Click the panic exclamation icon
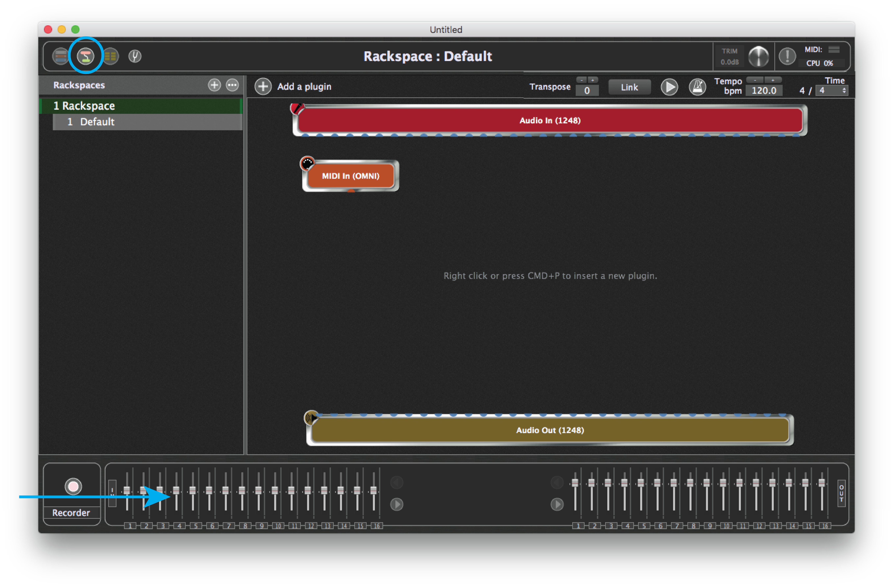Image resolution: width=893 pixels, height=588 pixels. coord(787,56)
